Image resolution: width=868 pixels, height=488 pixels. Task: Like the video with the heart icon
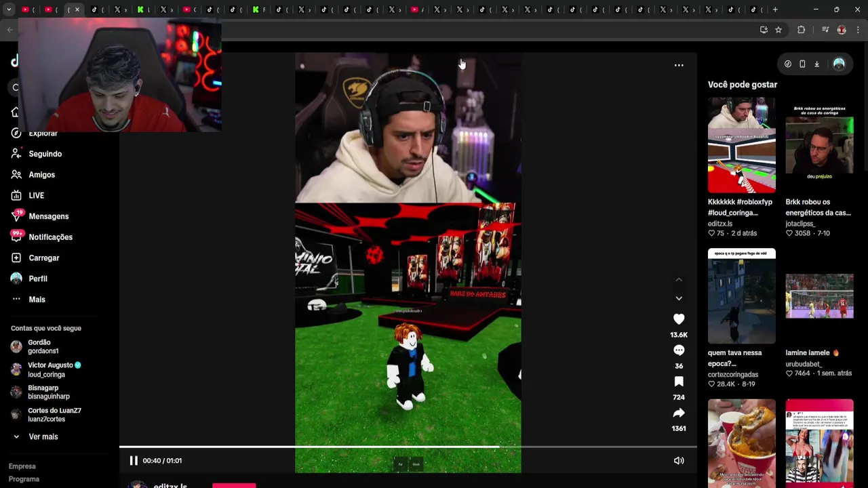tap(679, 319)
